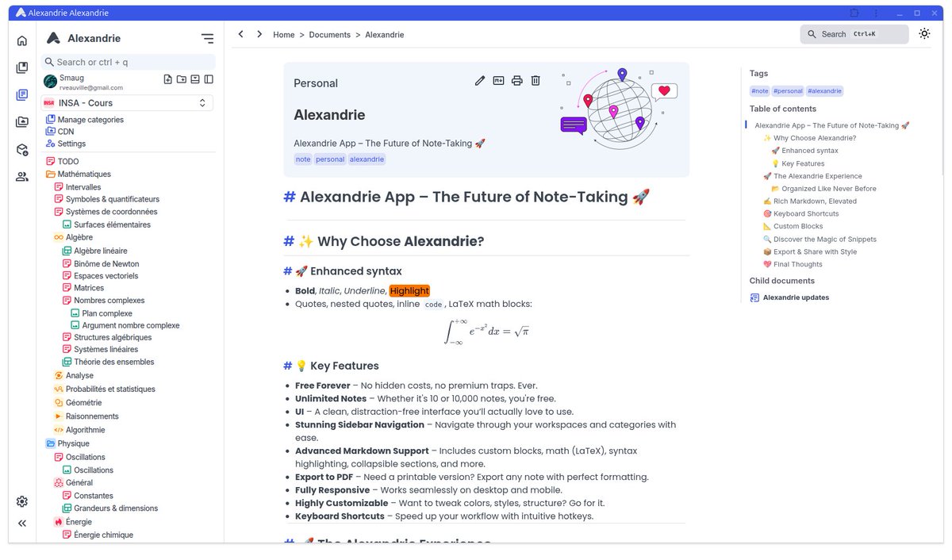This screenshot has height=560, width=952.
Task: Open the package icon in the left rail
Action: pyautogui.click(x=22, y=150)
